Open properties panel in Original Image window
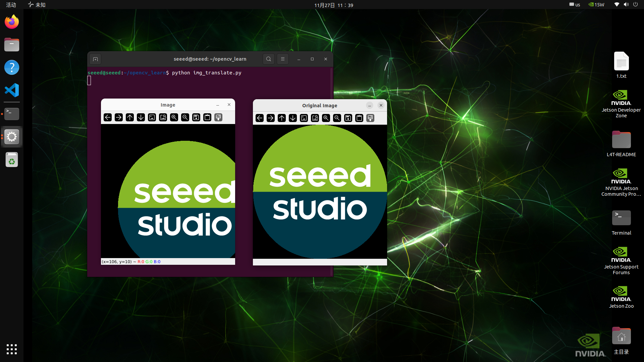This screenshot has height=362, width=644. (x=370, y=118)
